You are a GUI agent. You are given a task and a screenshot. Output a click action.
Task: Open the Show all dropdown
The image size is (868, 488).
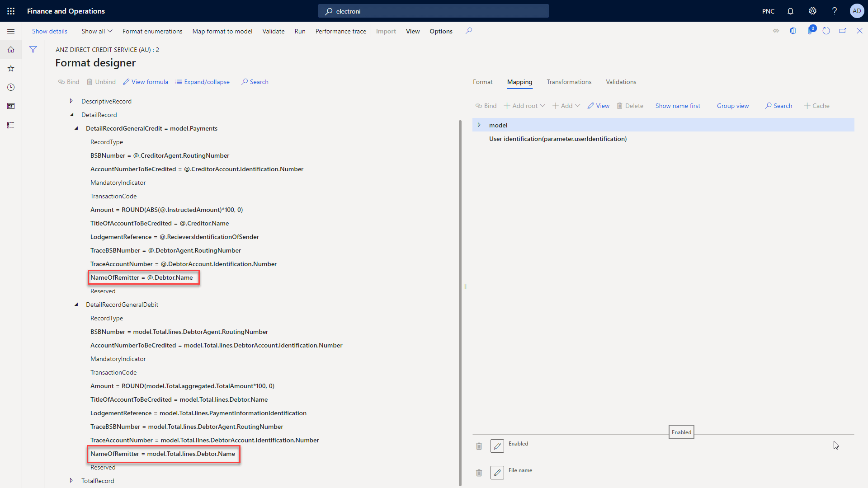coord(97,31)
